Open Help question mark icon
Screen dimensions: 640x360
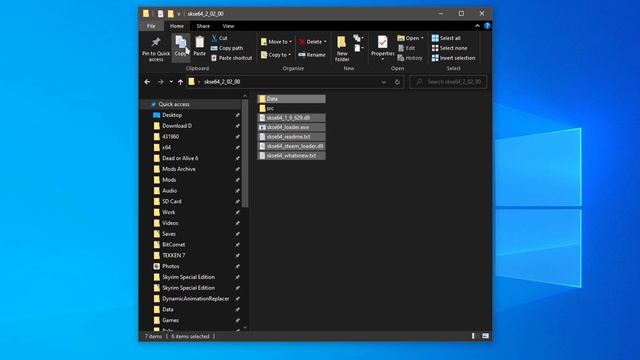click(487, 26)
